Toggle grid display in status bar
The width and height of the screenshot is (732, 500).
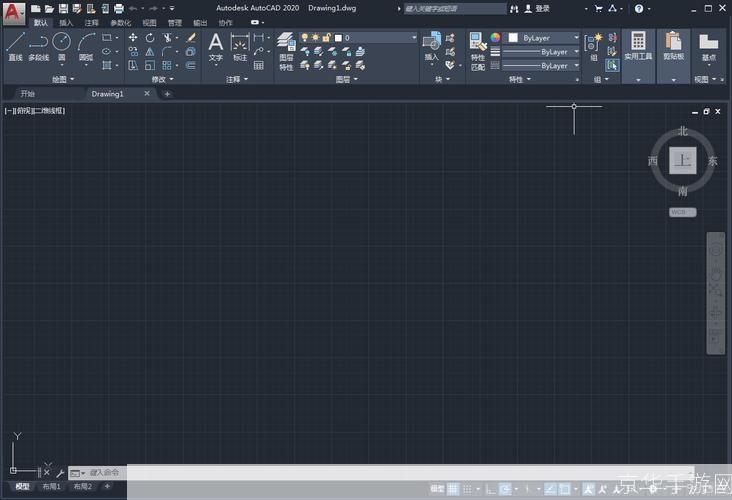(453, 489)
